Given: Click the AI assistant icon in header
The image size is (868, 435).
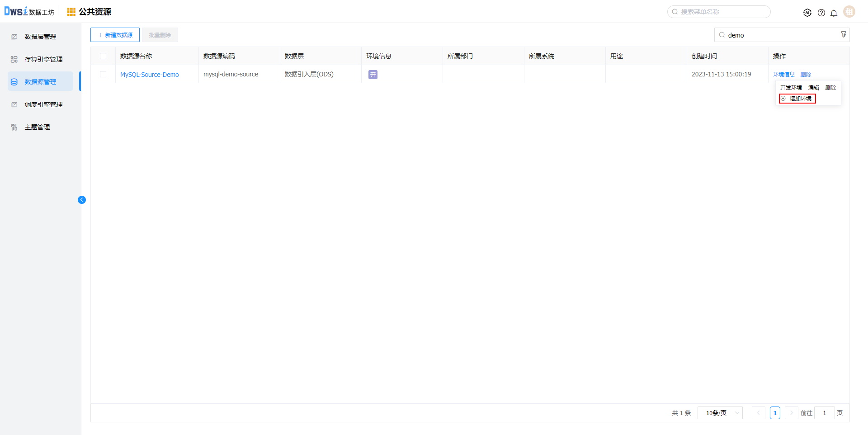Looking at the screenshot, I should (x=807, y=13).
